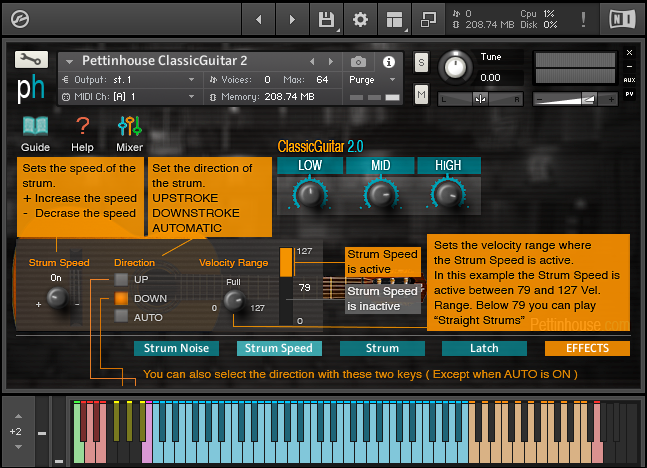
Task: Switch to the EFFECTS tab
Action: pos(587,349)
